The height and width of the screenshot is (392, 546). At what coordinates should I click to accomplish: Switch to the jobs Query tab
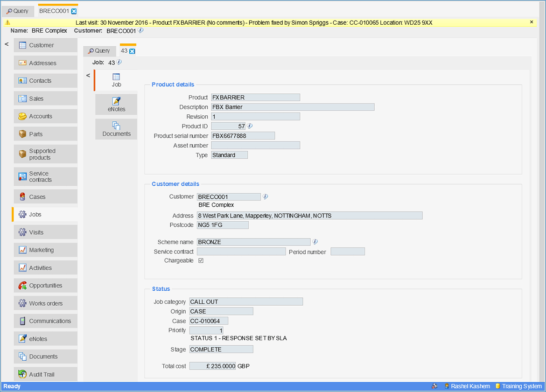pyautogui.click(x=99, y=51)
